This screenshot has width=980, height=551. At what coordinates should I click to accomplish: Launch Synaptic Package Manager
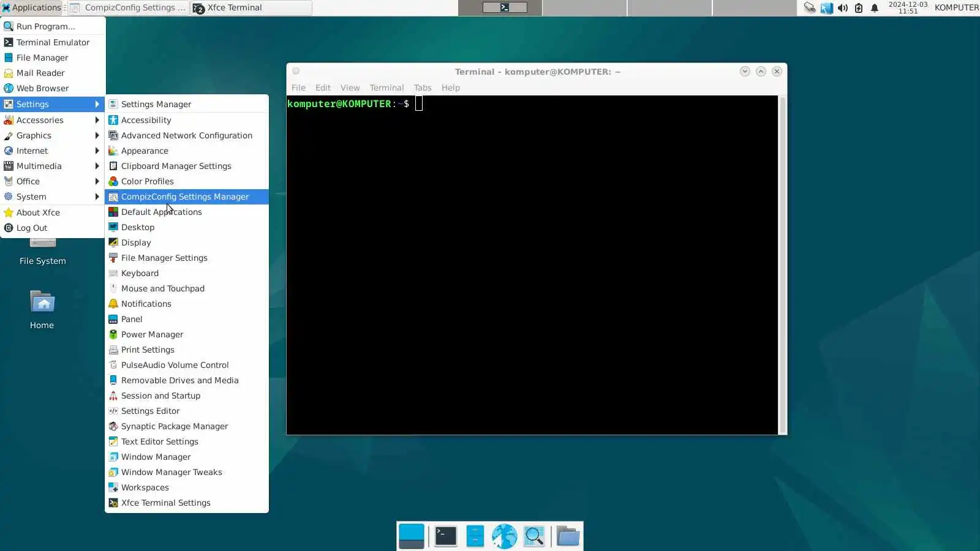pos(187,426)
